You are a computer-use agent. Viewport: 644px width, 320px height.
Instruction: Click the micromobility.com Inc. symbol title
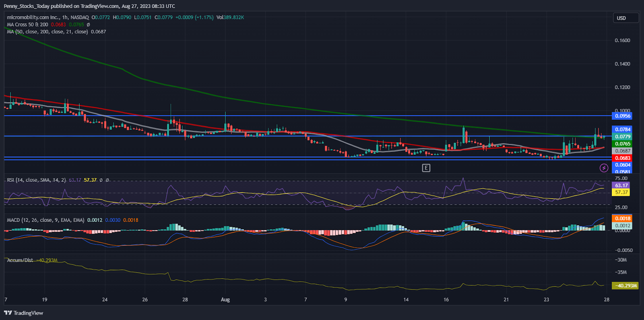(33, 17)
